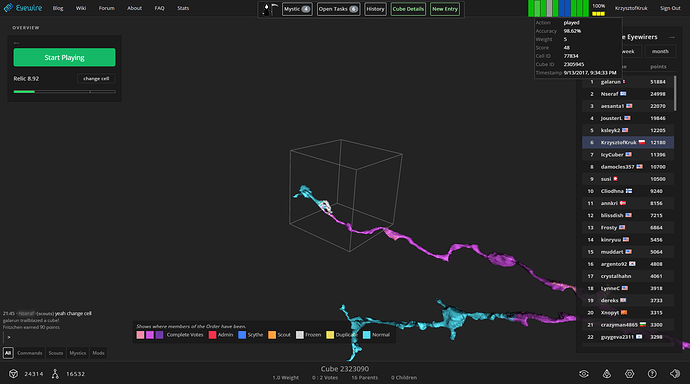
Task: Select aesanta1 in the leaderboard
Action: [x=628, y=106]
